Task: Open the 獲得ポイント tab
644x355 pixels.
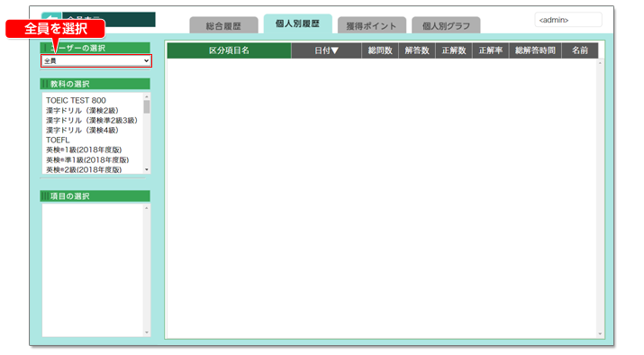Action: [x=371, y=25]
